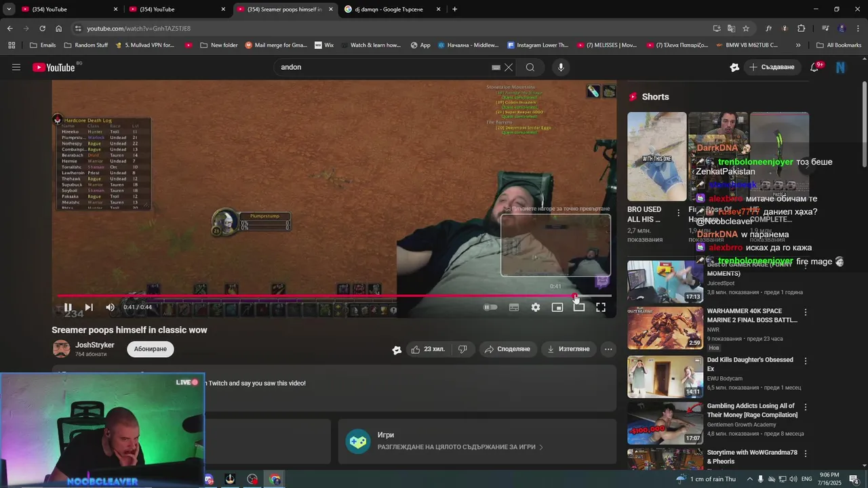Open the Instagram Lower Th... bookmark
This screenshot has width=868, height=488.
(x=538, y=45)
